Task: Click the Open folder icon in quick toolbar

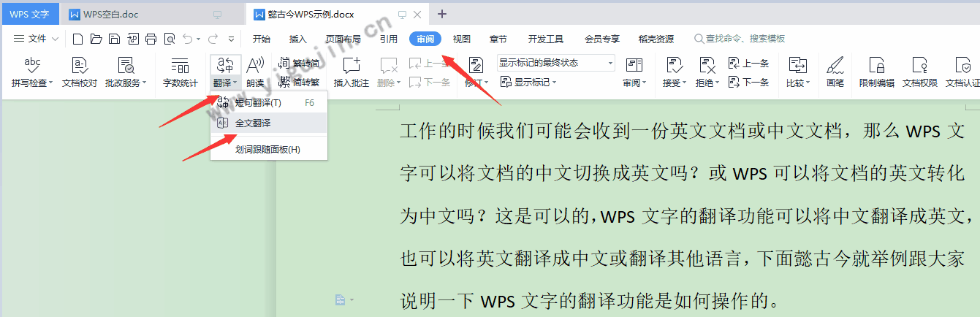Action: coord(96,39)
